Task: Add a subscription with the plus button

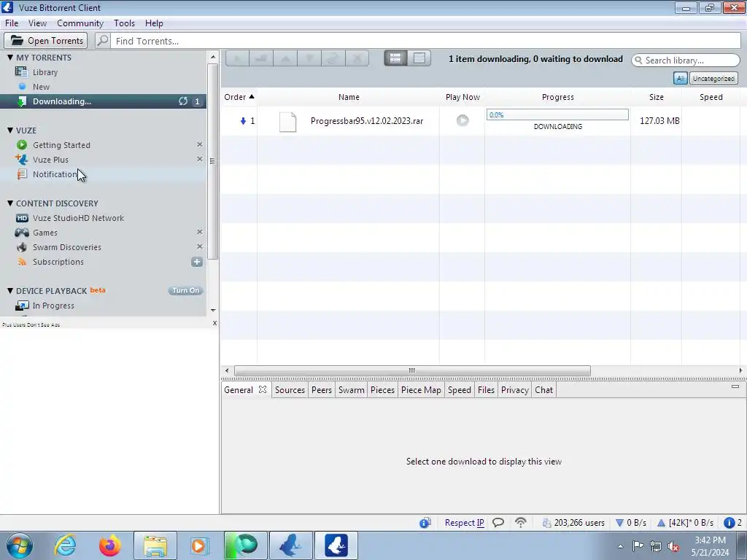Action: pyautogui.click(x=197, y=262)
